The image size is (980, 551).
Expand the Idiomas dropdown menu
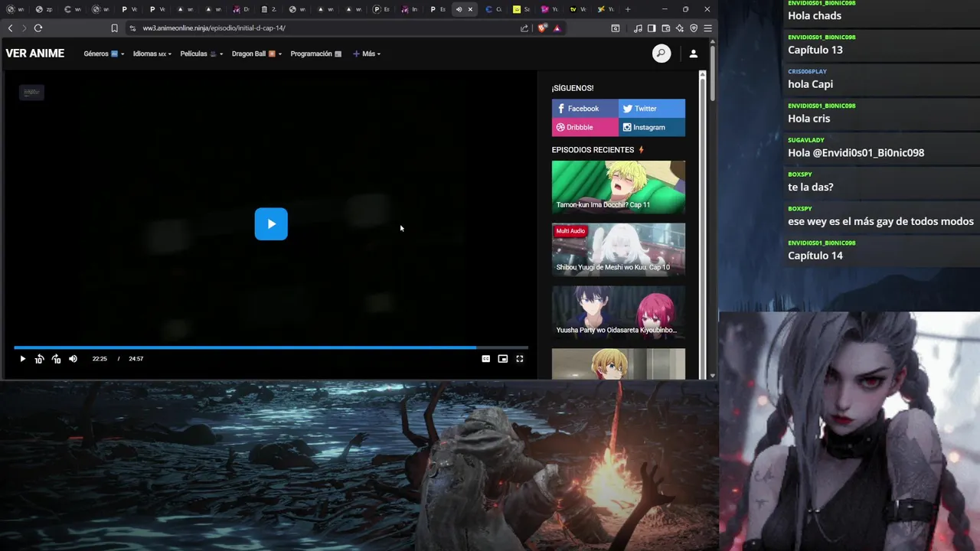pyautogui.click(x=152, y=54)
